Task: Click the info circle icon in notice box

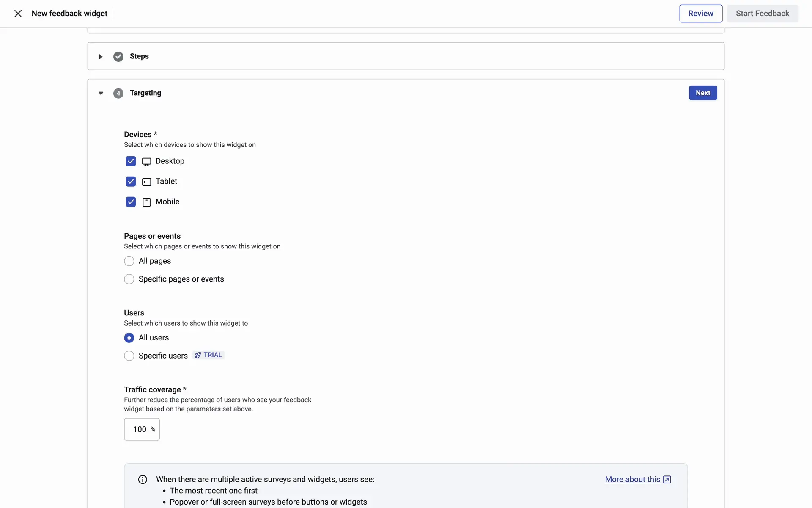Action: tap(143, 479)
